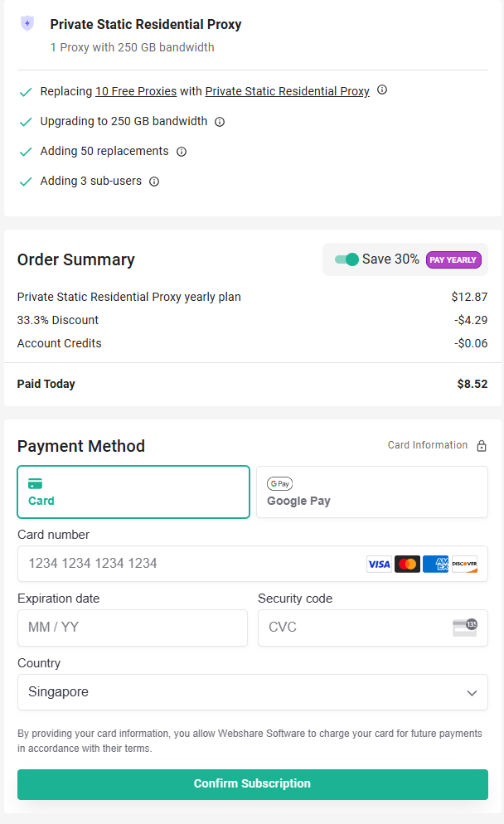
Task: Click info icon beside 250 GB bandwidth
Action: (x=220, y=122)
